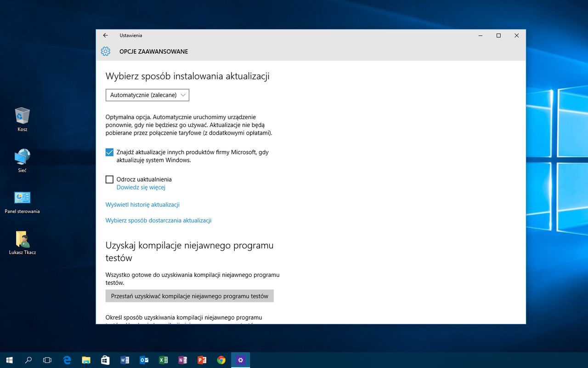This screenshot has width=588, height=368.
Task: Open Word from the taskbar
Action: pyautogui.click(x=124, y=360)
